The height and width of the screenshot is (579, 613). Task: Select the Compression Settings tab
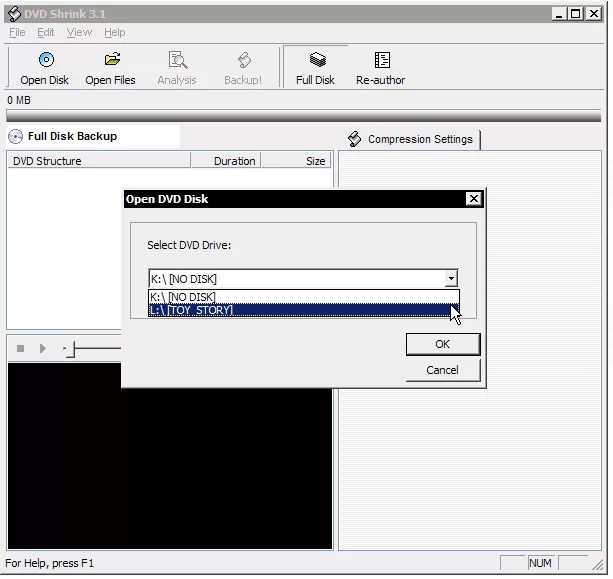pyautogui.click(x=414, y=140)
